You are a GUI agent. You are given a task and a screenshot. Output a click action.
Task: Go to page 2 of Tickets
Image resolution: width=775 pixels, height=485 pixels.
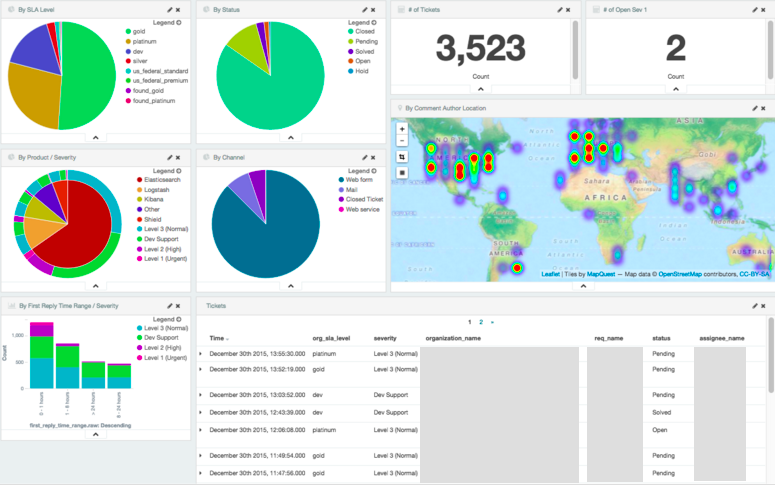pyautogui.click(x=481, y=322)
